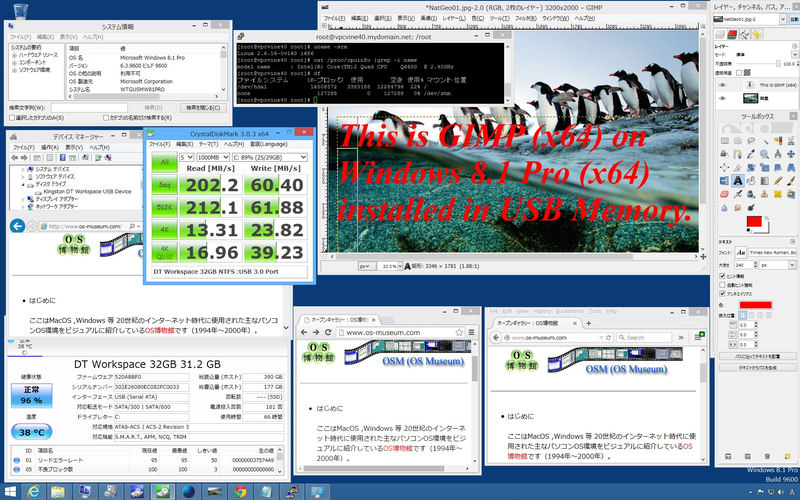Image resolution: width=800 pixels, height=500 pixels.
Task: Check the category-names-only search checkbox
Action: point(106,118)
